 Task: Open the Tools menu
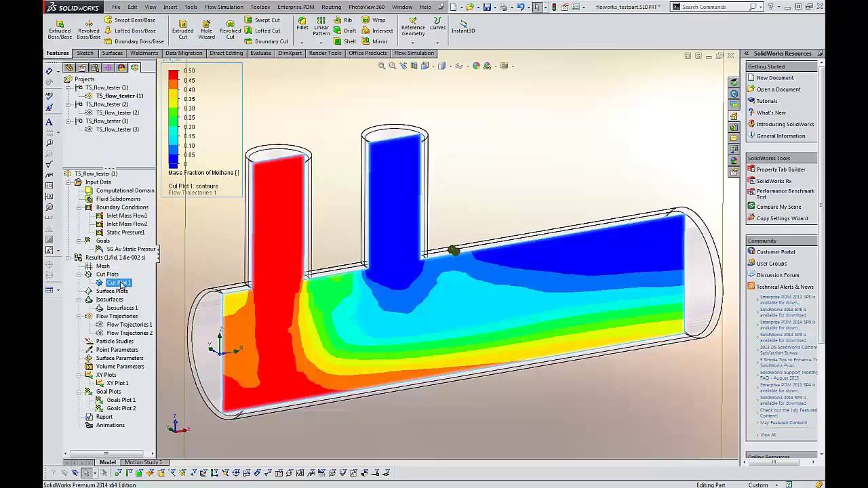point(191,7)
